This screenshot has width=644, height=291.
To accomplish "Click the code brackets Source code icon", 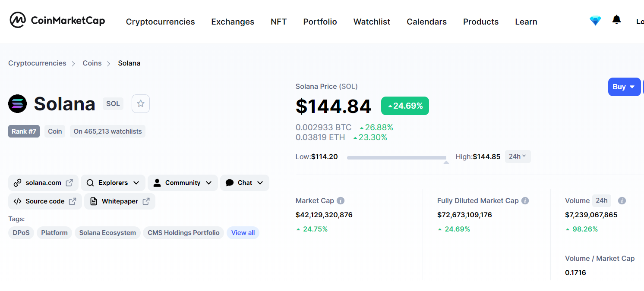I will 18,201.
